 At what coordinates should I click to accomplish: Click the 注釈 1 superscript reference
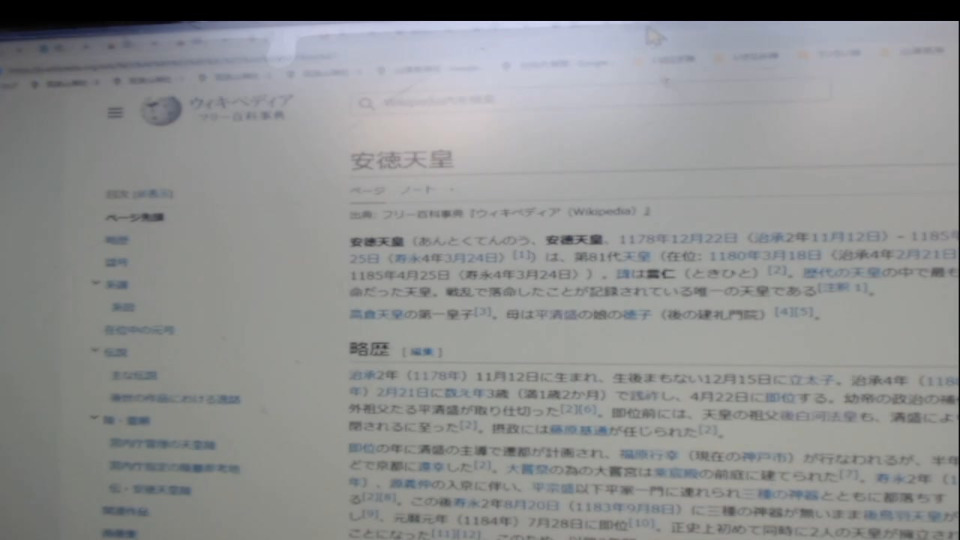click(x=843, y=287)
